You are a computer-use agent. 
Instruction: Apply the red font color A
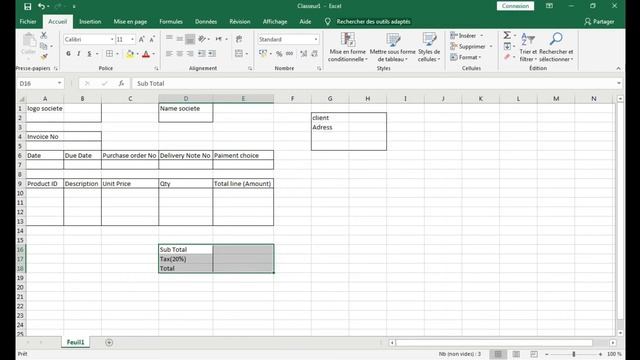click(146, 53)
